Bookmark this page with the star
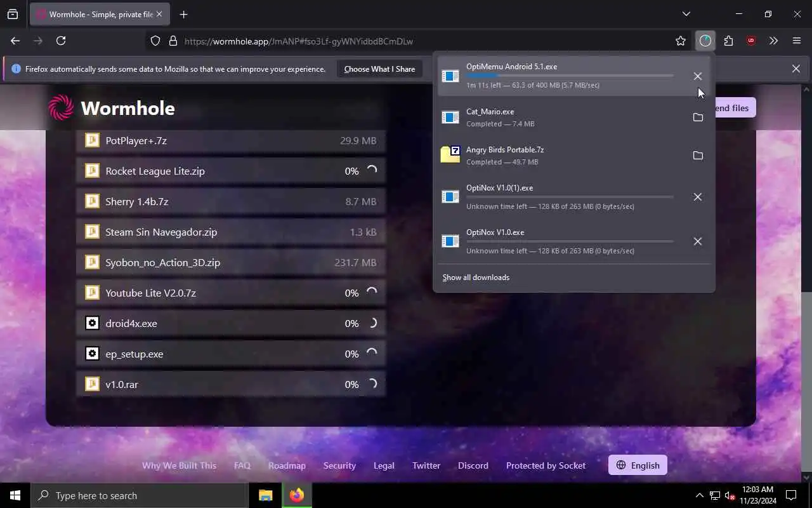Image resolution: width=812 pixels, height=508 pixels. (681, 41)
